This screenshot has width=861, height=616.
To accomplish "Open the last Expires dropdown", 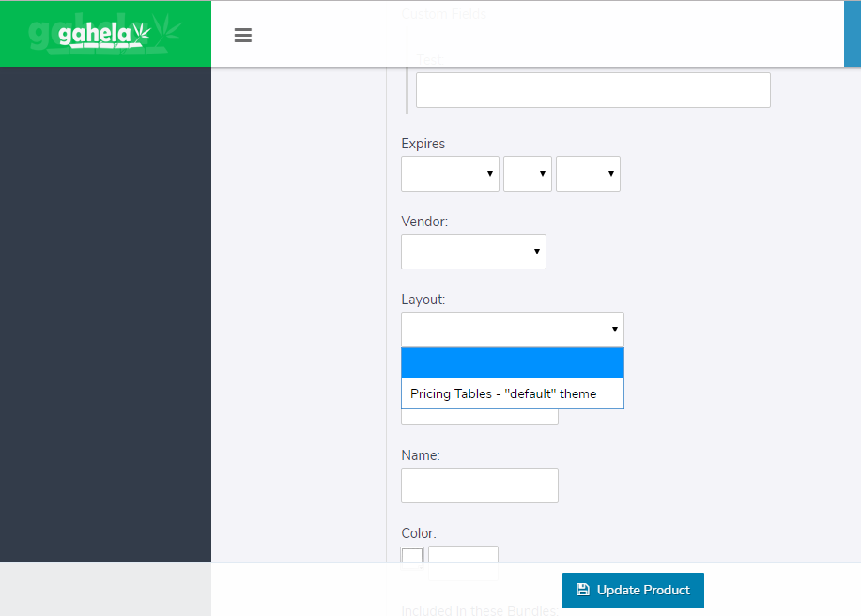I will (588, 174).
